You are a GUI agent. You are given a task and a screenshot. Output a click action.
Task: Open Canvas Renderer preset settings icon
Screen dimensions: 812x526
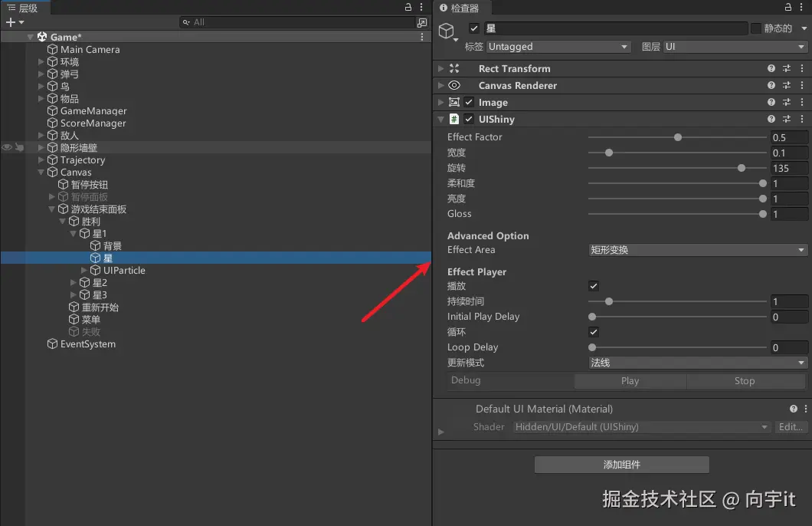pos(787,85)
